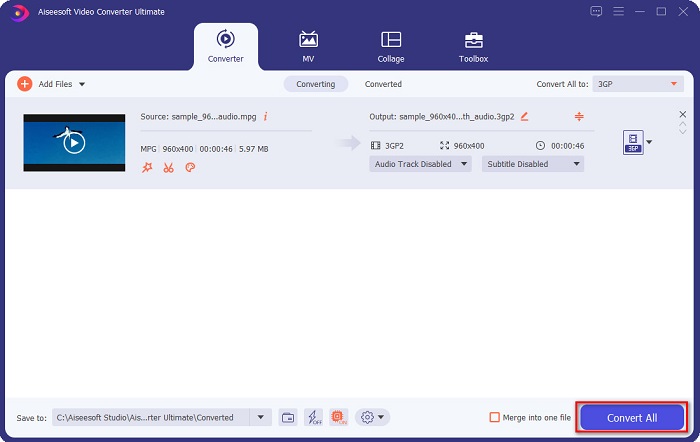Open the Edit magic wand tool
This screenshot has height=442, width=700.
[x=147, y=167]
